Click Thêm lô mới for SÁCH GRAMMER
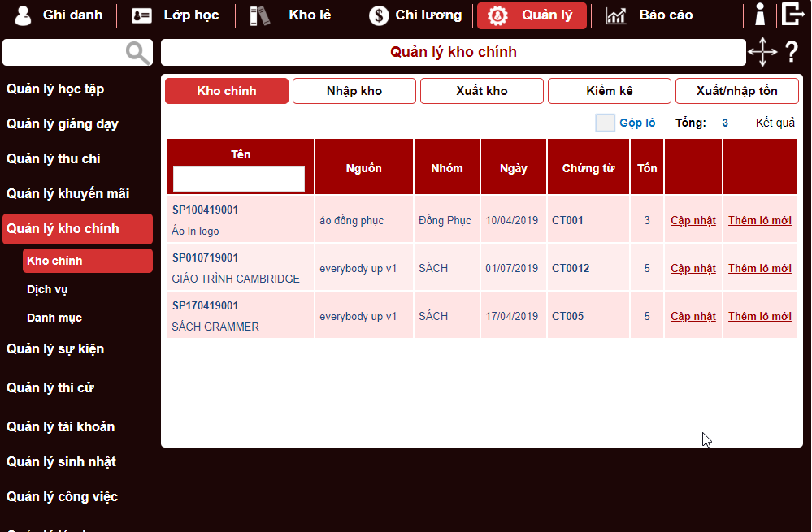Screen dimensions: 812x532 [759, 315]
